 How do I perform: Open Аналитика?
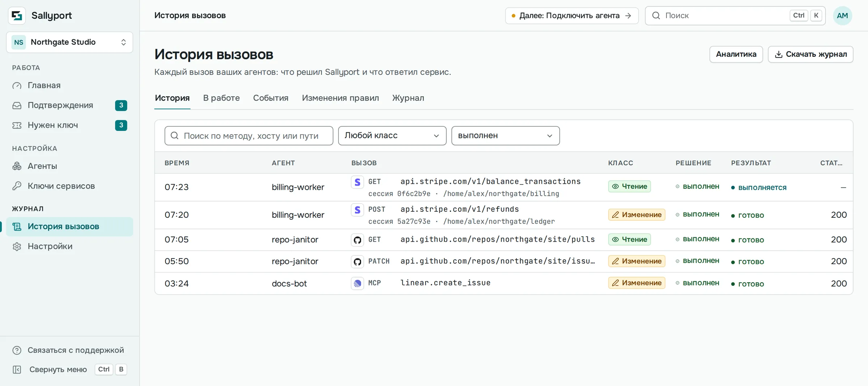click(x=736, y=54)
